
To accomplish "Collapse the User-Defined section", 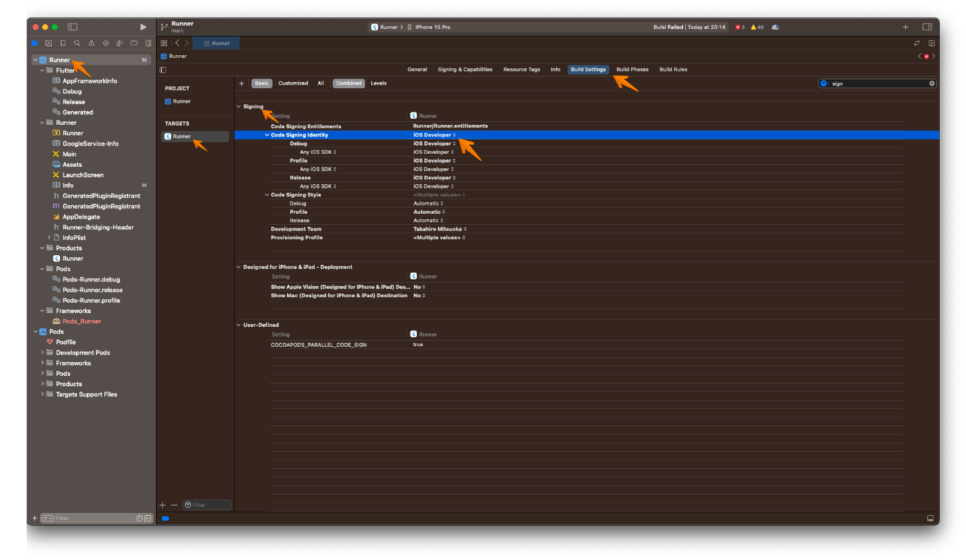I will (x=239, y=325).
